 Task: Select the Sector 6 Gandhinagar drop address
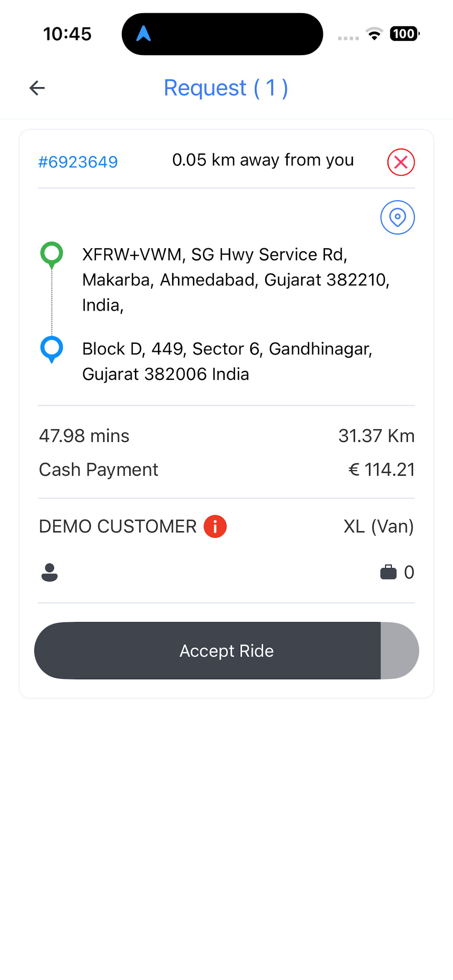[x=227, y=361]
